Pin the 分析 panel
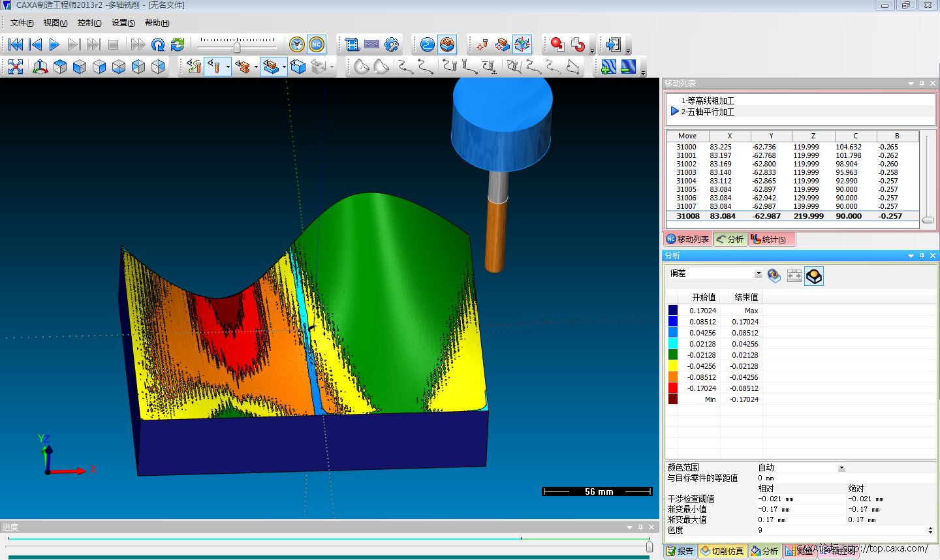The image size is (940, 560). point(922,256)
